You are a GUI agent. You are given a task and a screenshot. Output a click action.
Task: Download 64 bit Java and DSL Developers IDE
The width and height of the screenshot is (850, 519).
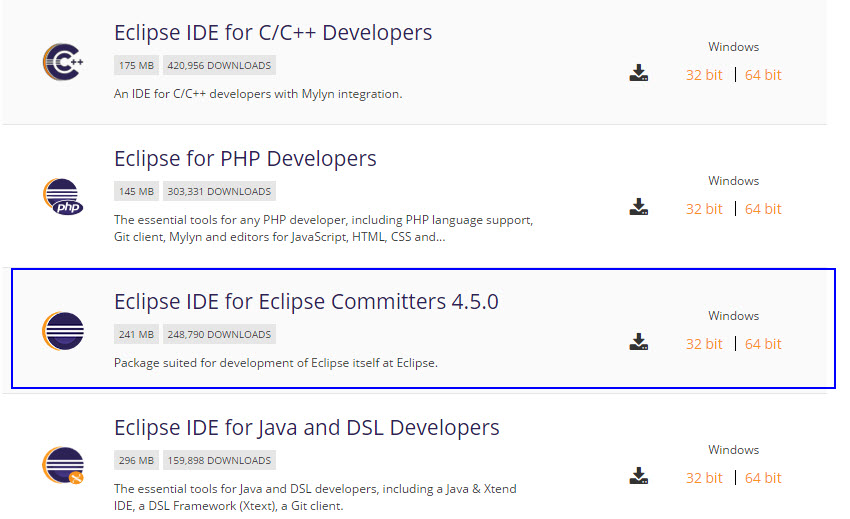coord(763,478)
